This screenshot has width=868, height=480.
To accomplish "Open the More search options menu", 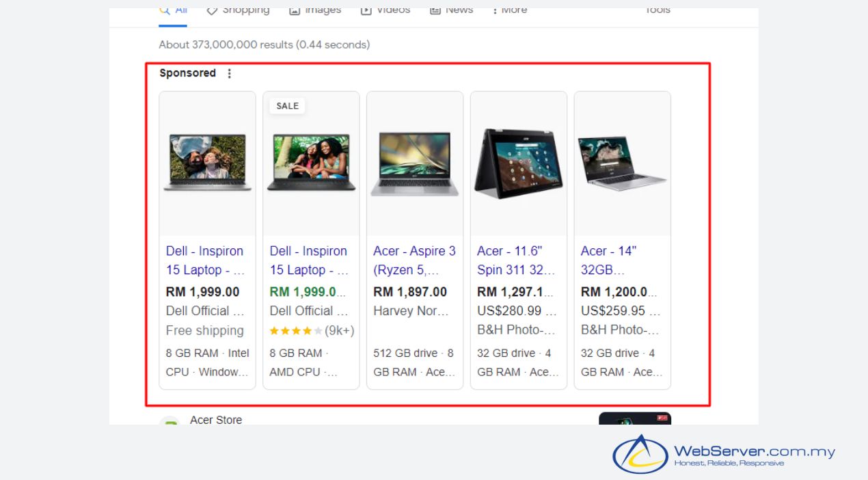I will 510,11.
